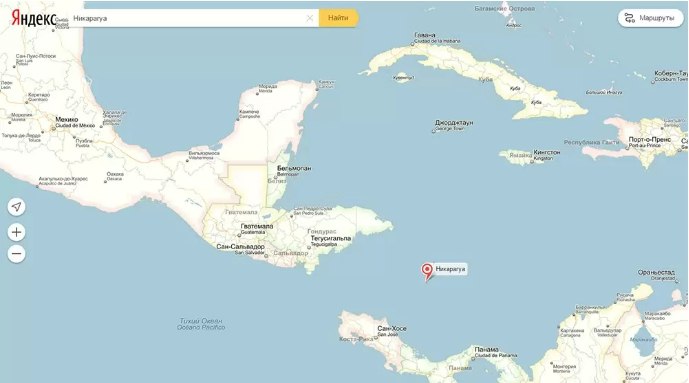Click the Никарагуа label beside the pin
Screen dimensions: 689x383
coord(450,269)
